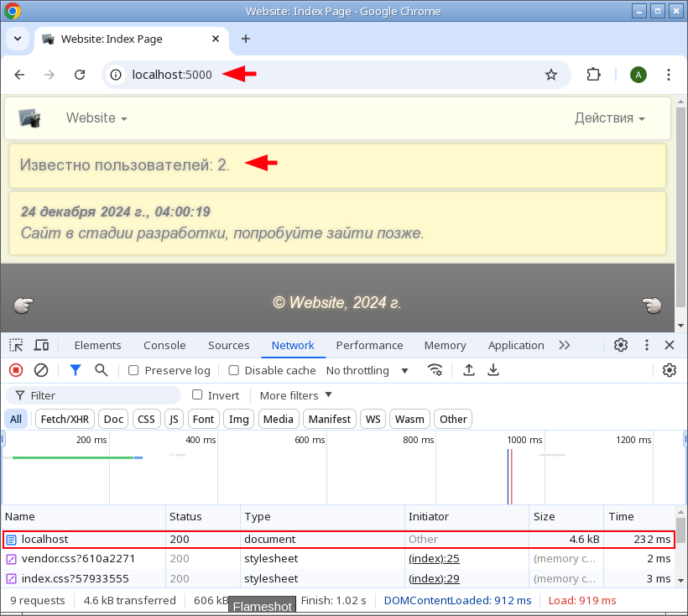The width and height of the screenshot is (688, 616).
Task: Filter requests by Img type
Action: coord(238,419)
